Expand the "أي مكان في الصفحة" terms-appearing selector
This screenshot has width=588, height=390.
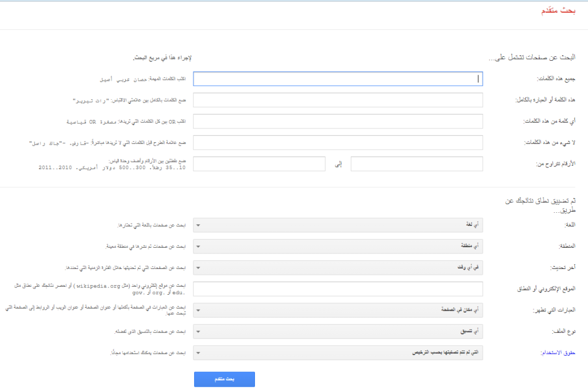[x=339, y=310]
